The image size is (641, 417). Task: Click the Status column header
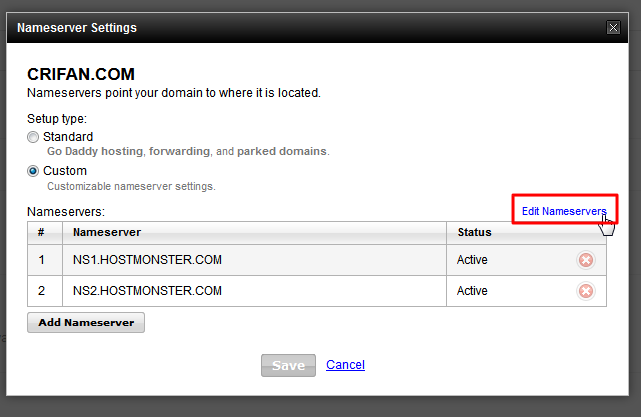point(474,232)
